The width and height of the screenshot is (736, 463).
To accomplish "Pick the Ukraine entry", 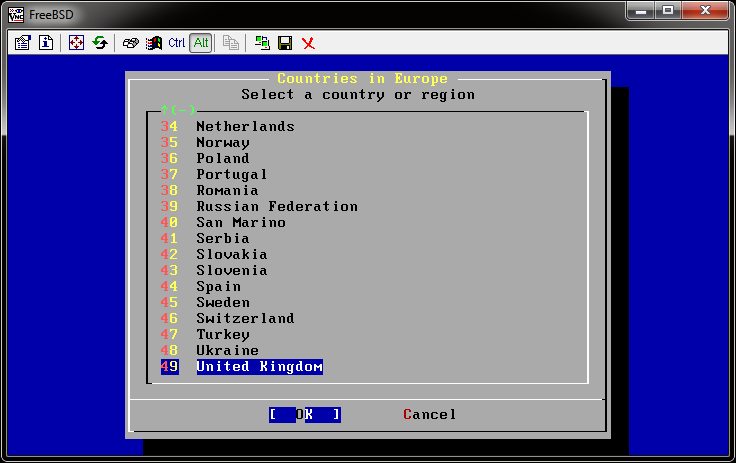I will click(227, 350).
